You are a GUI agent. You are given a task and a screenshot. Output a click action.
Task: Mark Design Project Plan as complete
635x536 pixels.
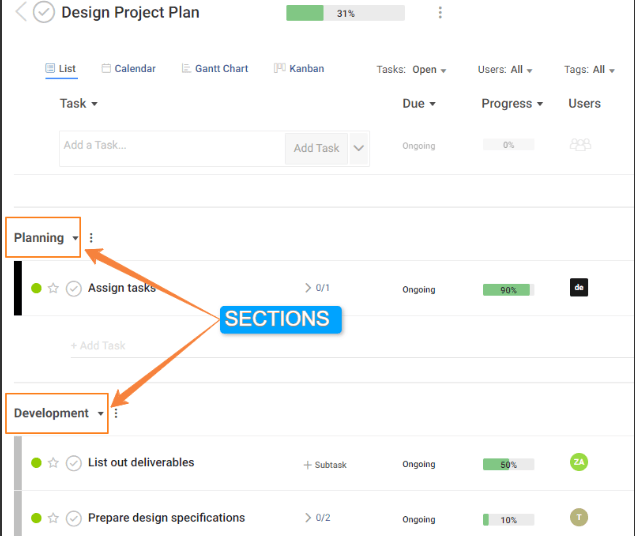[44, 12]
